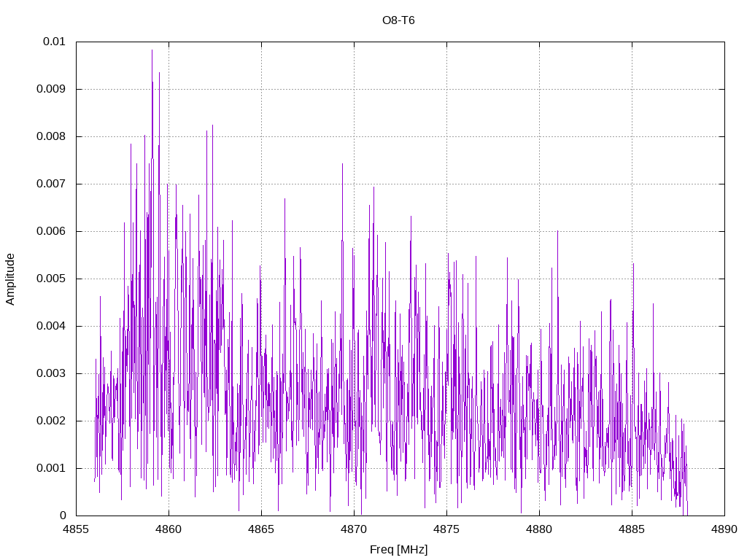Click the 4860 x-axis tick label
This screenshot has height=560, width=747.
click(169, 529)
